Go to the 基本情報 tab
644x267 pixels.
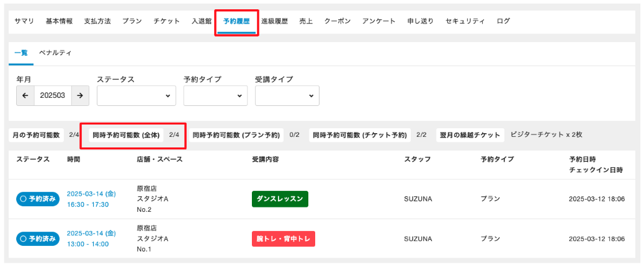59,21
